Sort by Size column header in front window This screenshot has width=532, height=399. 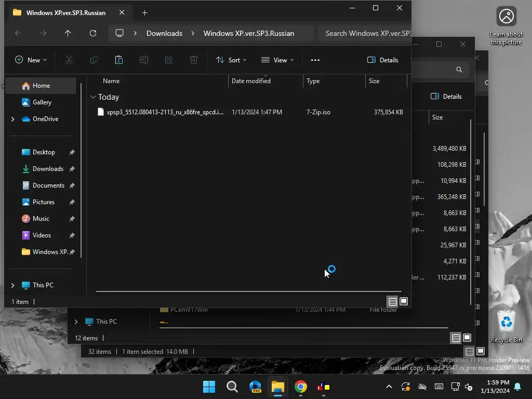[x=374, y=81]
